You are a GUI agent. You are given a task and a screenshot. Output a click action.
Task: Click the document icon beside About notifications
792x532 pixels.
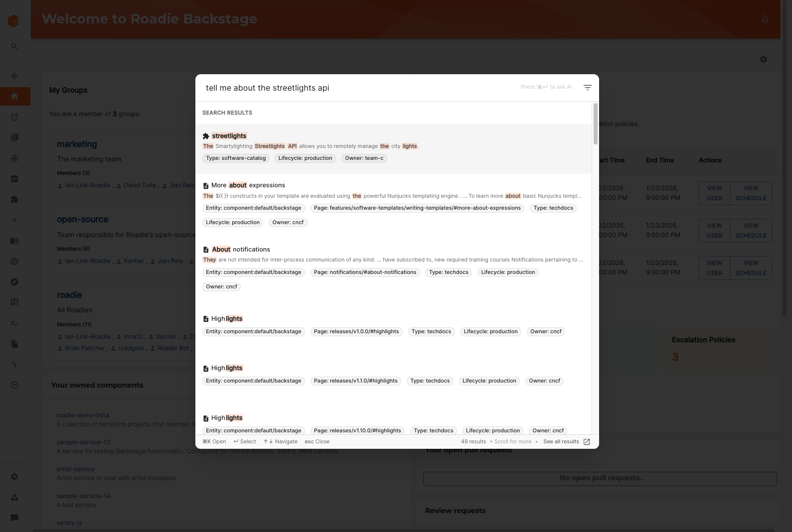click(206, 250)
